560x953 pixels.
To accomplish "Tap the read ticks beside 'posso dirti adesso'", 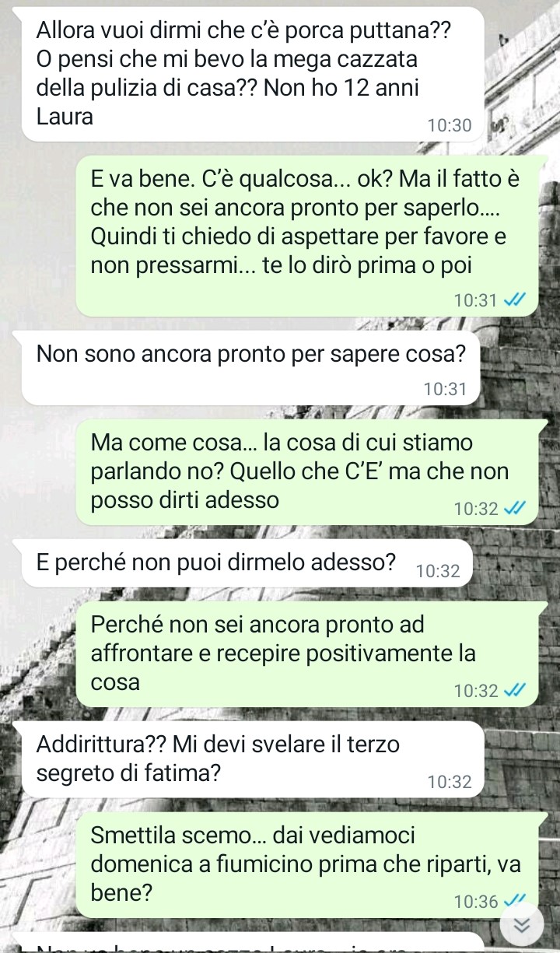I will coord(516,509).
